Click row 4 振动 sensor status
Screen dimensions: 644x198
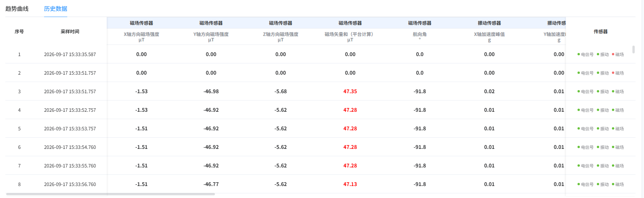(x=603, y=110)
